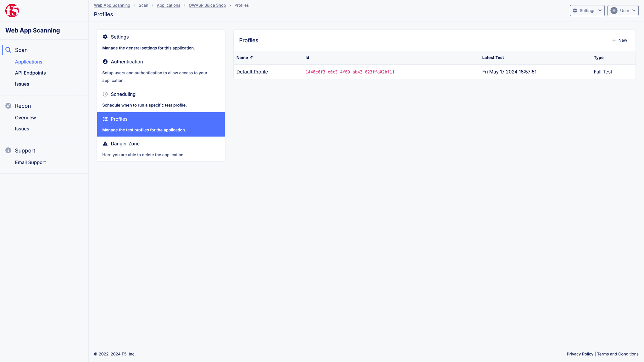
Task: Click the plus icon next to New
Action: [613, 40]
